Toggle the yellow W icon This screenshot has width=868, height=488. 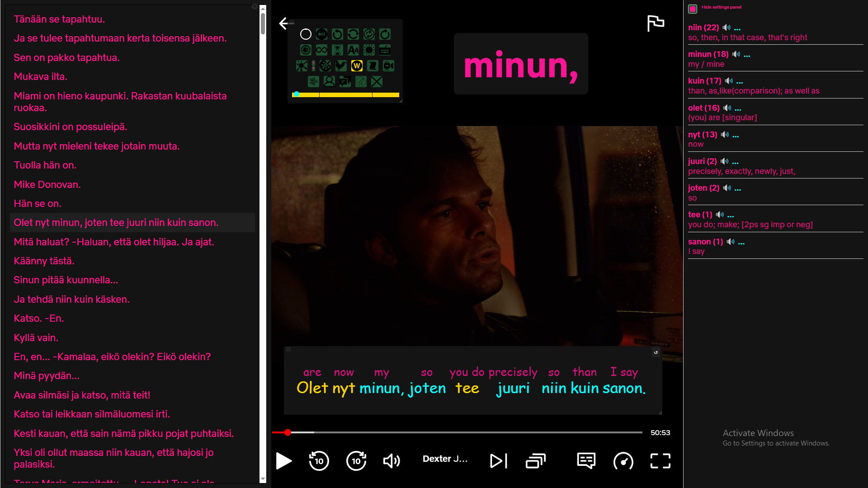coord(357,66)
